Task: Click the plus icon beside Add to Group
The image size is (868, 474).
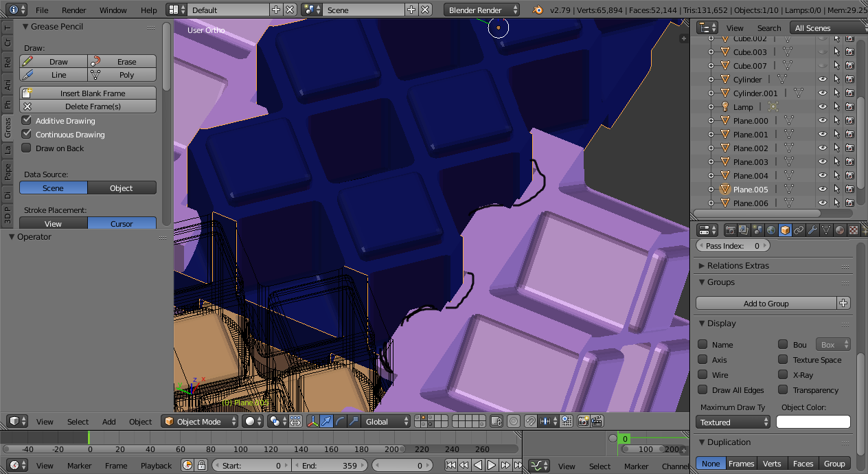Action: click(x=844, y=304)
